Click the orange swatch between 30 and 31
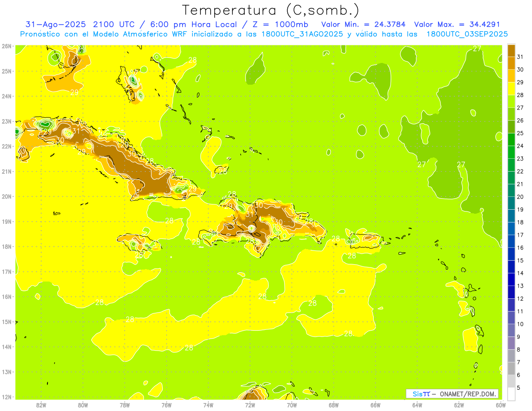Screen dimensions: 532x411 (x=511, y=63)
